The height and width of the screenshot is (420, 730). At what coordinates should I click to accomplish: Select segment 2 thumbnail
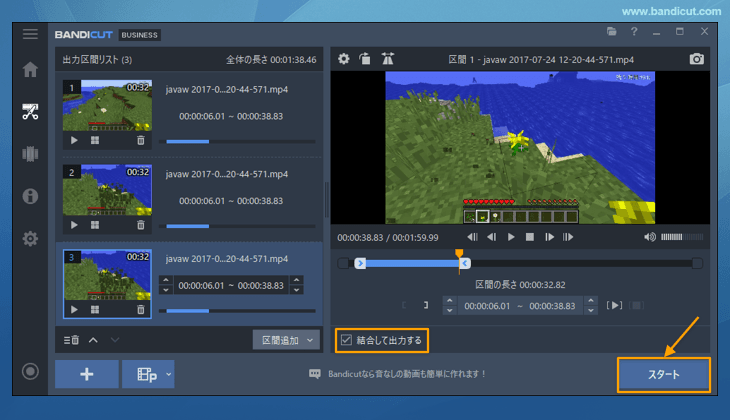[107, 190]
